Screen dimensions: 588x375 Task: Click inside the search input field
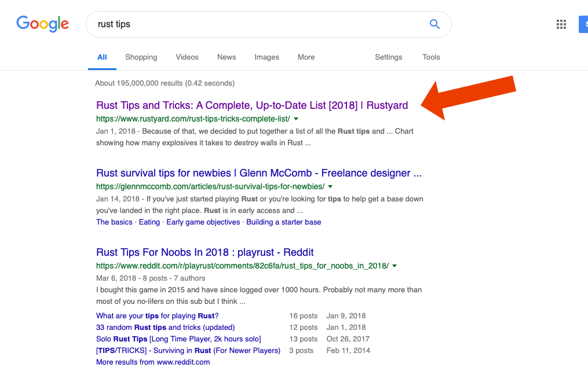232,24
